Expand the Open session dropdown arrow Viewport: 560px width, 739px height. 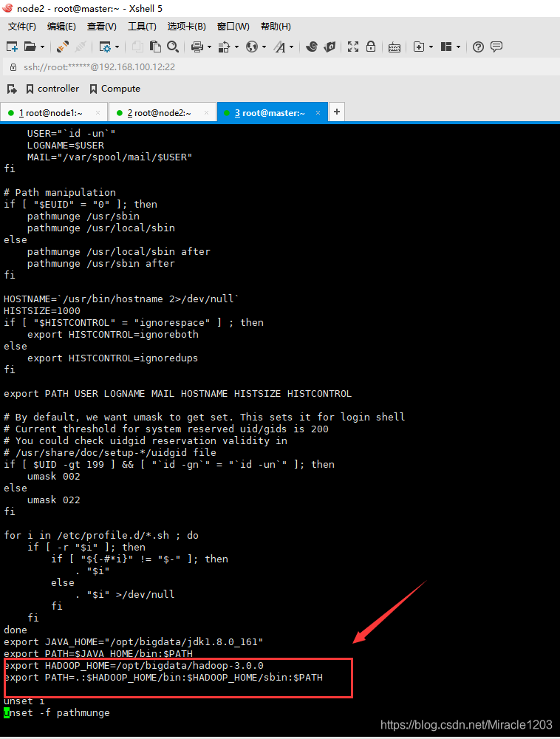point(42,47)
